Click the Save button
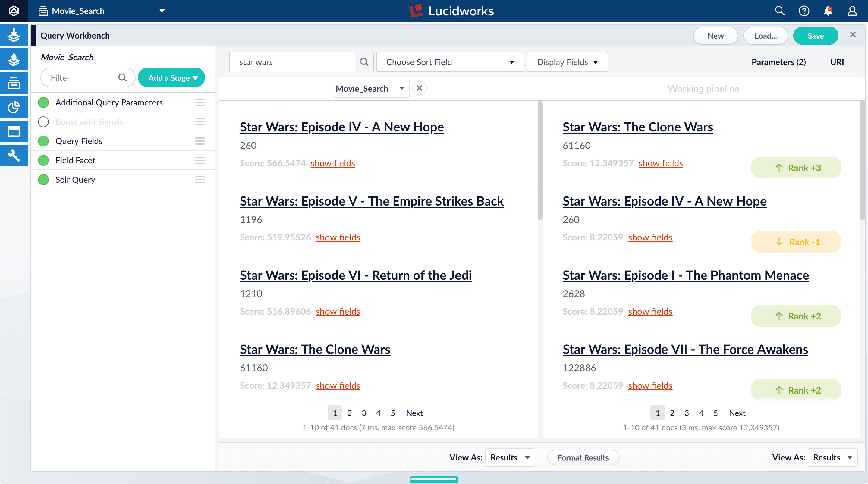 pyautogui.click(x=816, y=35)
